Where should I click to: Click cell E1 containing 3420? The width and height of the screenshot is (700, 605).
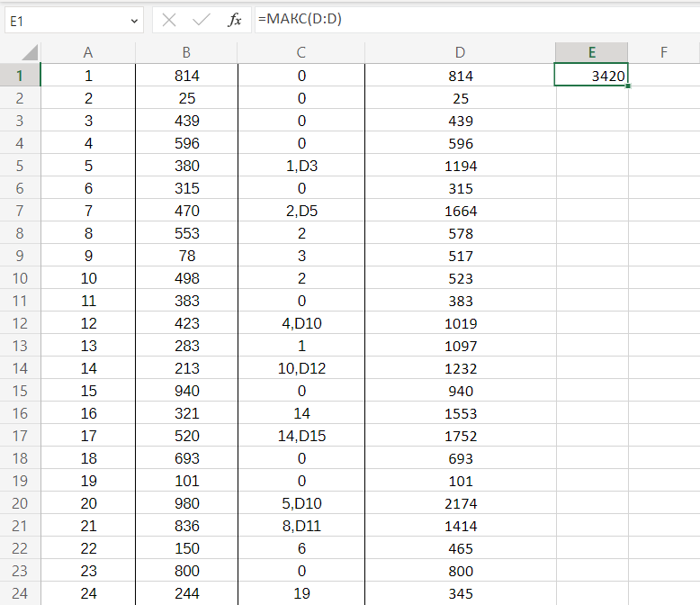pyautogui.click(x=591, y=76)
